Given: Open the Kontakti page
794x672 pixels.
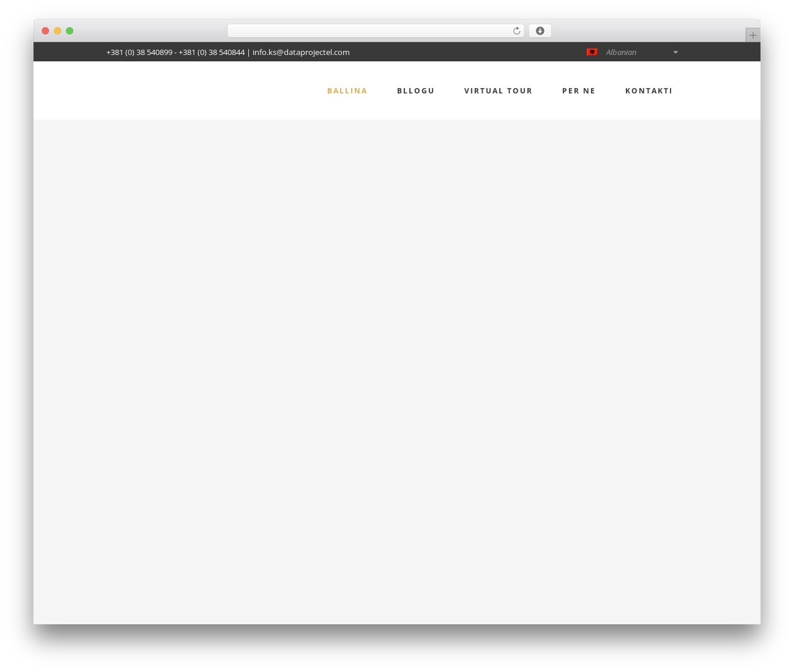Looking at the screenshot, I should point(649,91).
